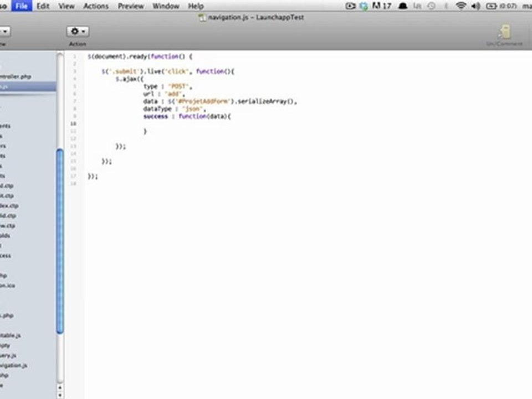
Task: Select the table.js file in sidebar
Action: click(x=11, y=335)
